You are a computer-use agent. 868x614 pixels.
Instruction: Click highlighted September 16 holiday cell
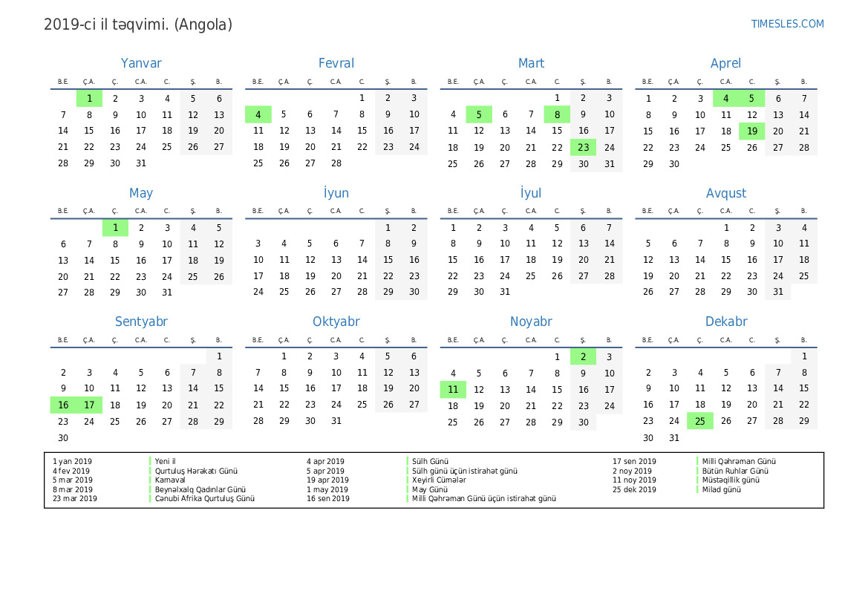(x=63, y=405)
